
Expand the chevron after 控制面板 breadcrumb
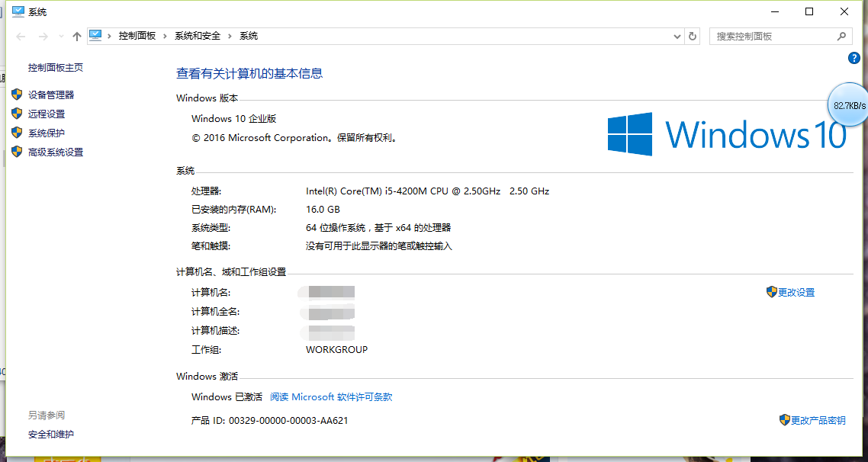[166, 36]
